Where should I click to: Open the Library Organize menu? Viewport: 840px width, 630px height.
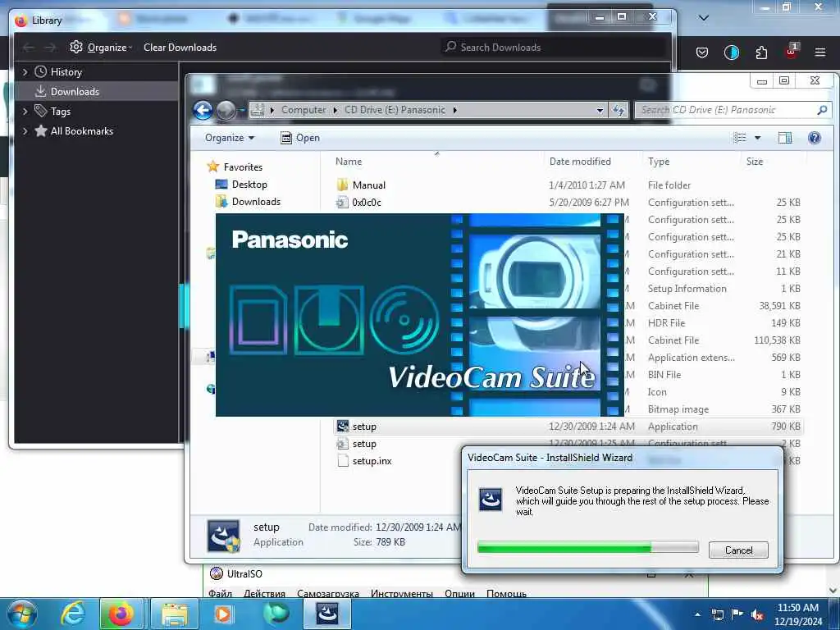[101, 47]
